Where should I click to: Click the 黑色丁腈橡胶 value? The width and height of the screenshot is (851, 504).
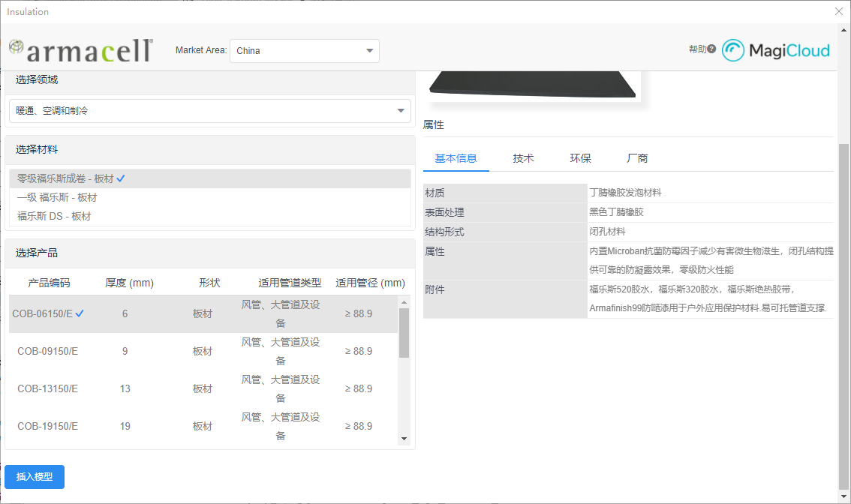(617, 212)
